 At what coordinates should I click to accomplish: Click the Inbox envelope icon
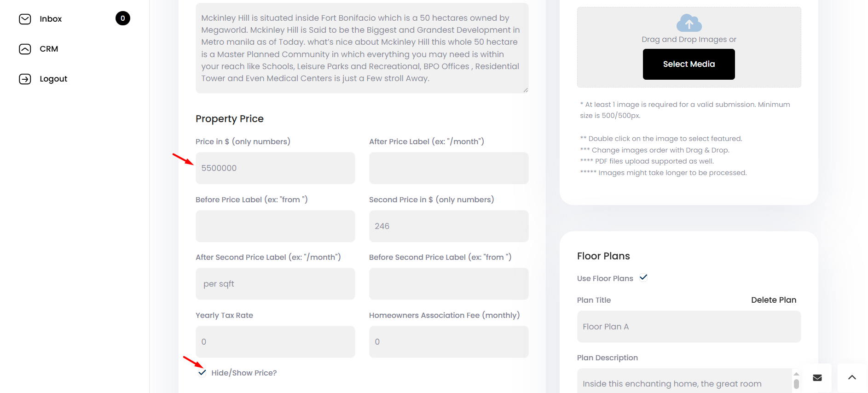point(25,19)
